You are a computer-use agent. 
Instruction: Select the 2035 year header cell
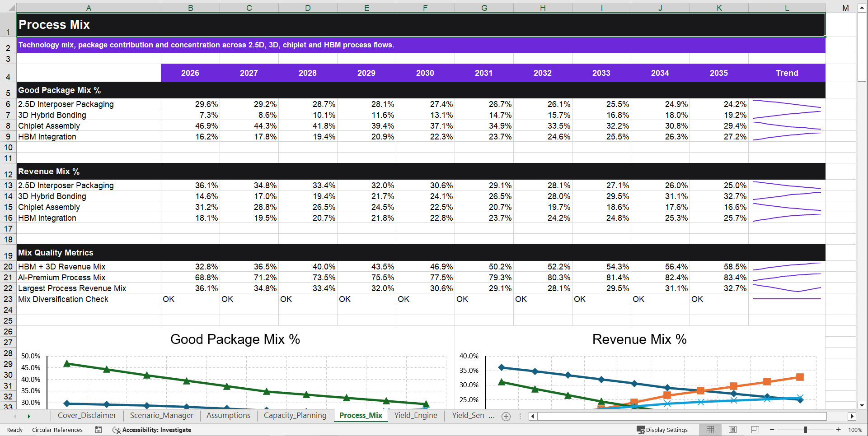tap(719, 73)
